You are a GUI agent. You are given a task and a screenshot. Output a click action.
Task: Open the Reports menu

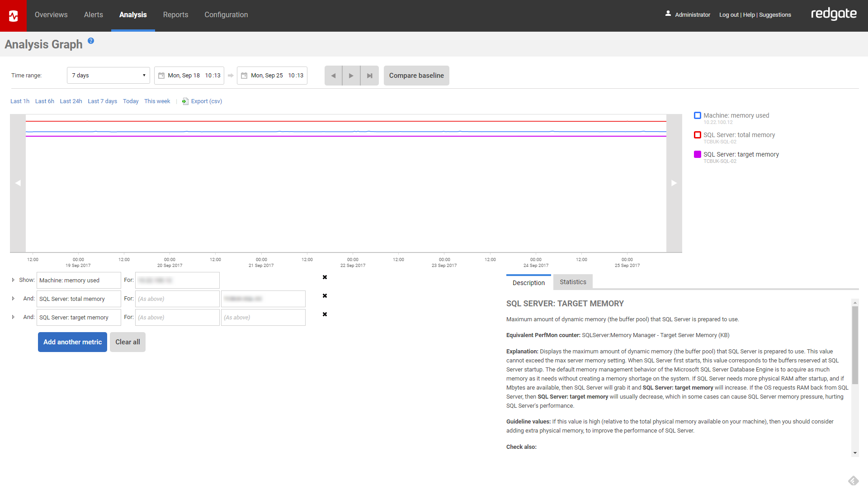click(x=175, y=15)
